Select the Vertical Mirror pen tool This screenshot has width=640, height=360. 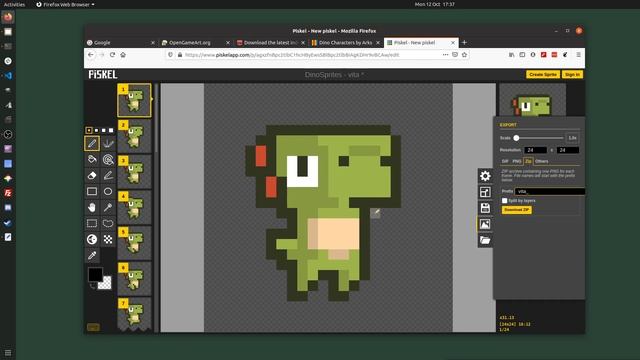(x=108, y=143)
